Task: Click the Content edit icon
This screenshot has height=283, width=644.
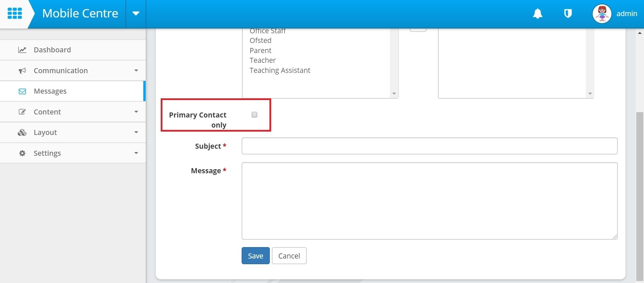Action: click(x=22, y=112)
